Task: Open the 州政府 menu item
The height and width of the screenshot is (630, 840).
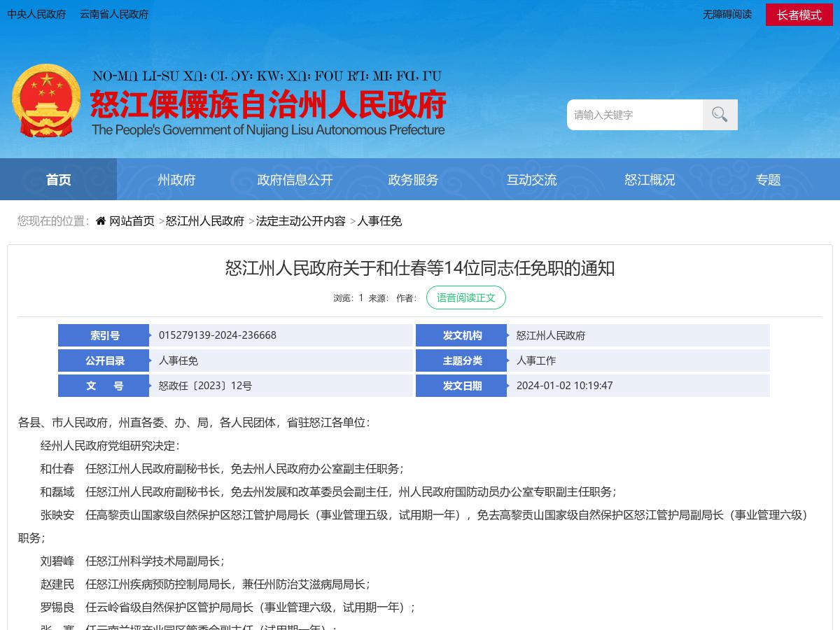Action: [176, 179]
